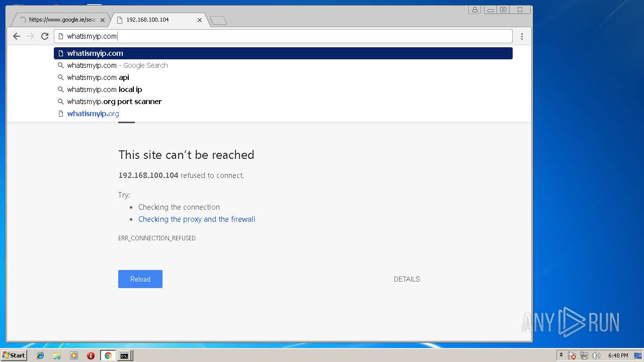Click the Checking the connection bullet text
This screenshot has width=644, height=362.
click(x=179, y=207)
